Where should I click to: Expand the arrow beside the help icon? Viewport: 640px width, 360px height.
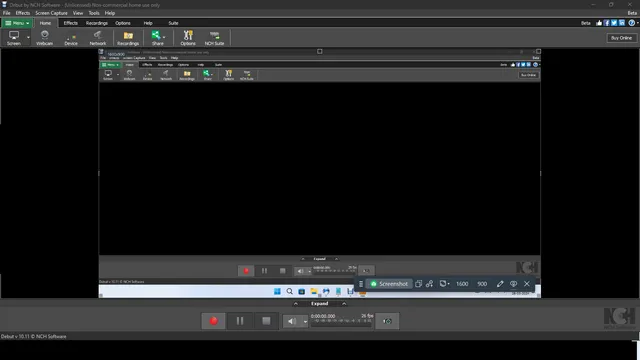[638, 23]
